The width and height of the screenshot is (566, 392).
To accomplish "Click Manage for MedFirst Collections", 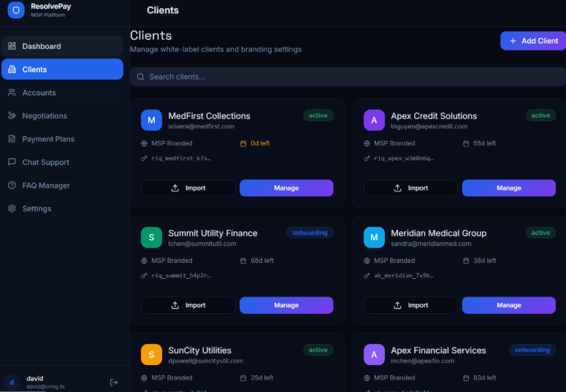I will click(286, 188).
